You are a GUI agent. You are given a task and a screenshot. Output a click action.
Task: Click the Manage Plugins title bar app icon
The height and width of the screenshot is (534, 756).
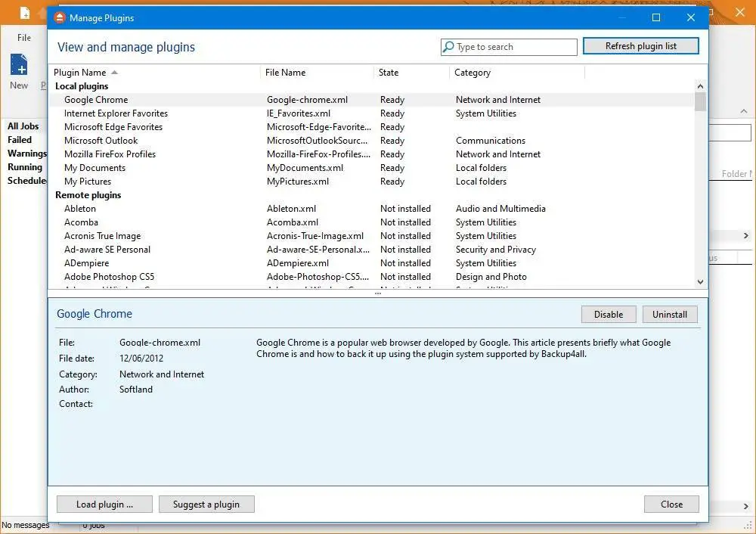point(59,18)
